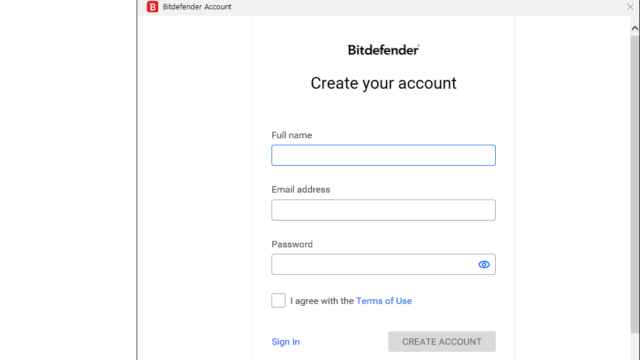The height and width of the screenshot is (360, 640).
Task: Click the scrollbar track below the thumb
Action: click(634, 346)
